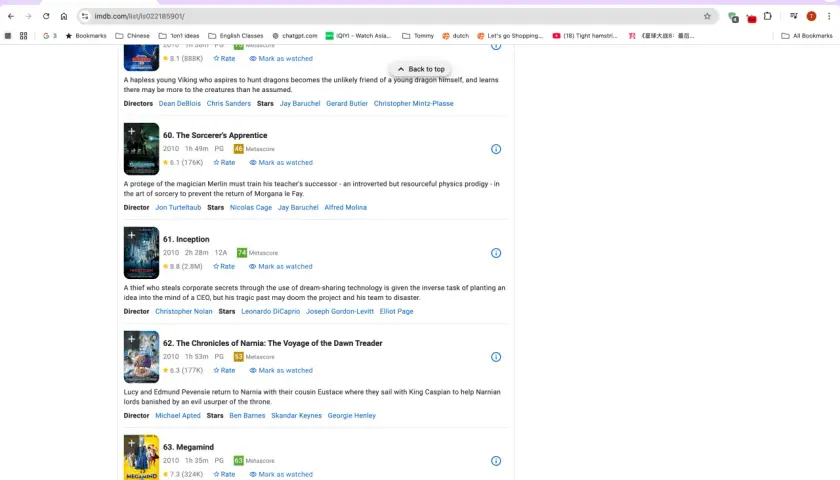Open Megamind title link

[188, 447]
